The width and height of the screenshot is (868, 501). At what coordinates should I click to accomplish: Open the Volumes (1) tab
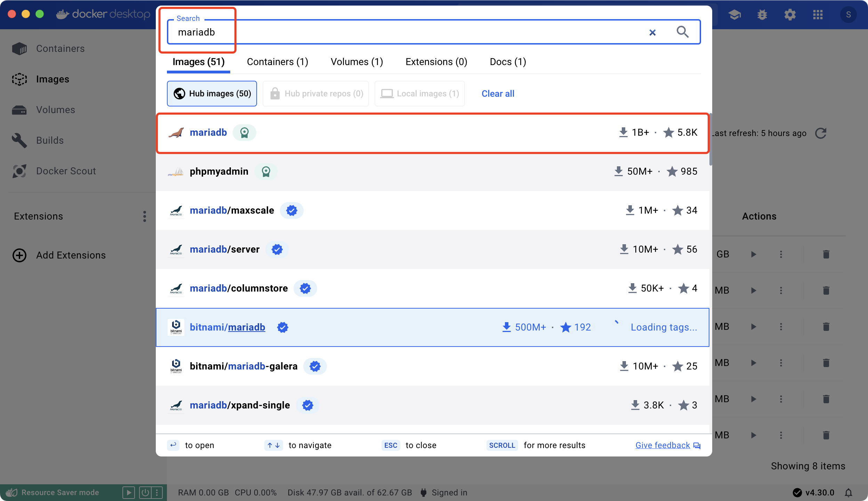point(356,62)
